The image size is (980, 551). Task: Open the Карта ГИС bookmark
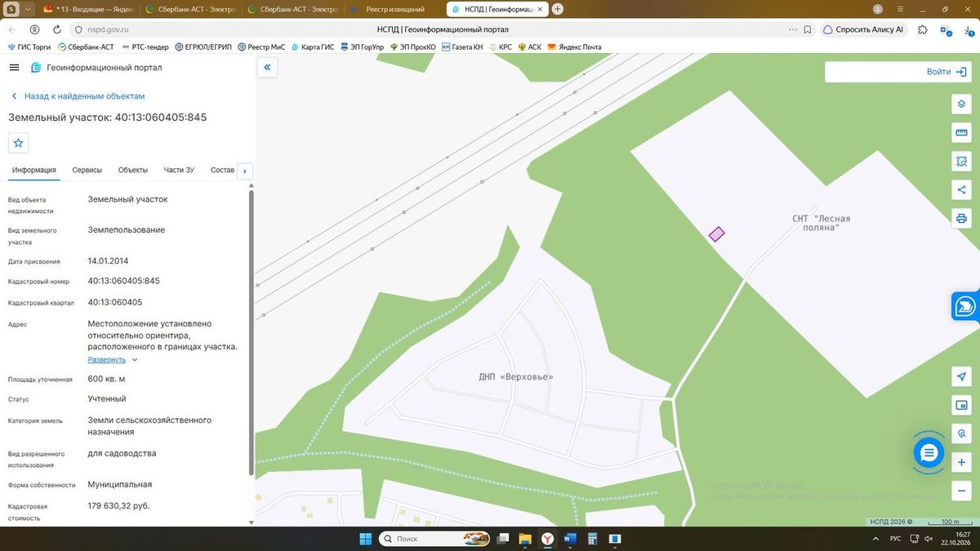(x=312, y=47)
